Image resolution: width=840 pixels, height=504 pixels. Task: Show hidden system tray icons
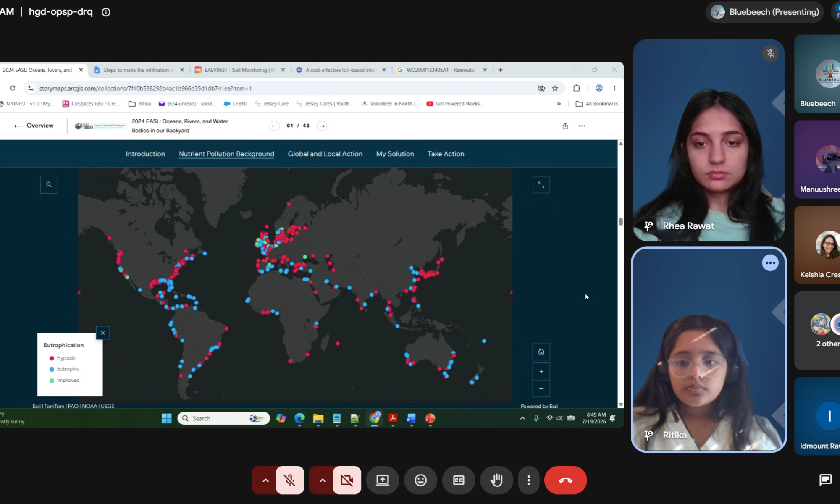(x=522, y=418)
